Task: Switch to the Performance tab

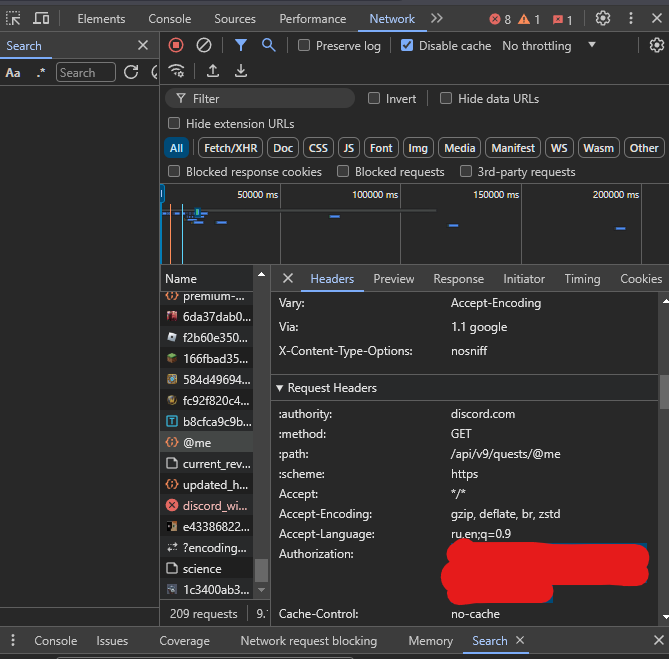Action: (313, 19)
